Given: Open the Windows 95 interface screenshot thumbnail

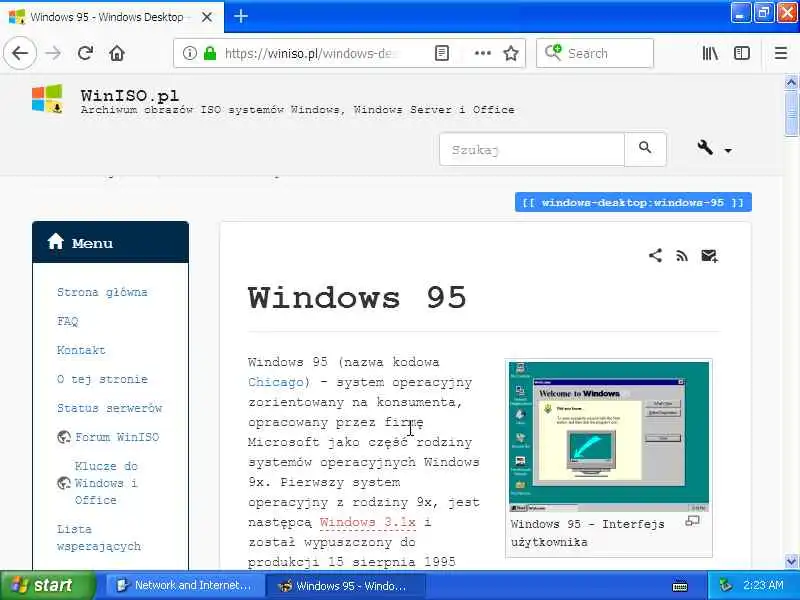Looking at the screenshot, I should (x=609, y=436).
